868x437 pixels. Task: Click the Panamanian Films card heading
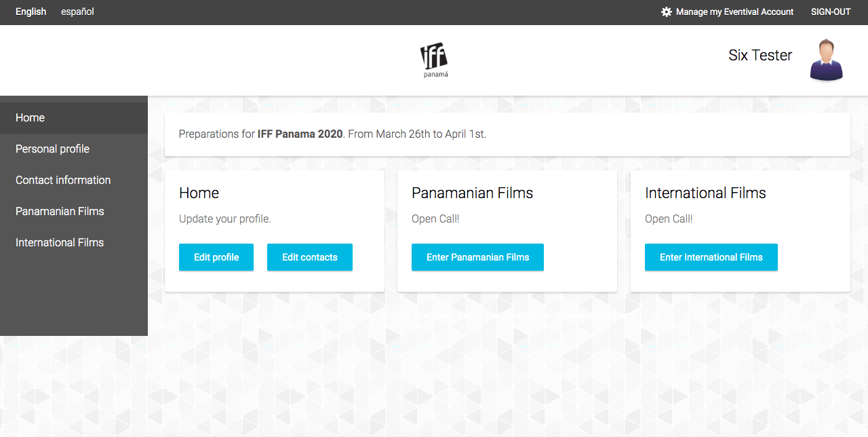[x=473, y=193]
